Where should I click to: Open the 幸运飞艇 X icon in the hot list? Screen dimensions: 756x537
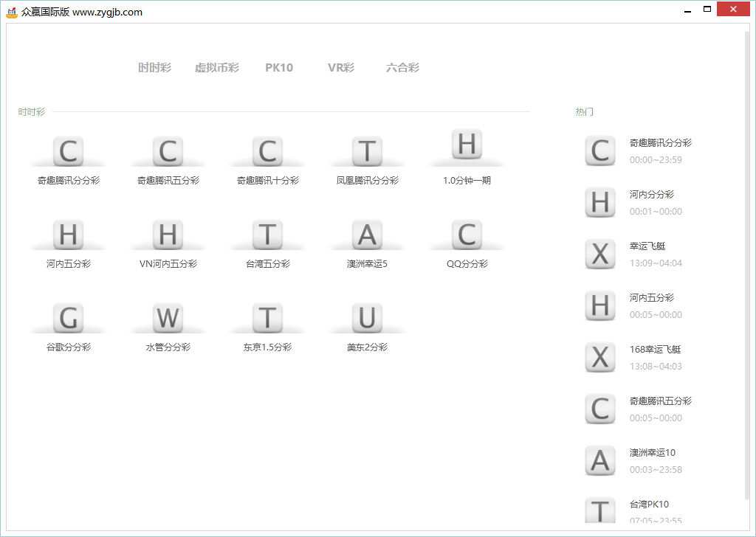(x=599, y=254)
